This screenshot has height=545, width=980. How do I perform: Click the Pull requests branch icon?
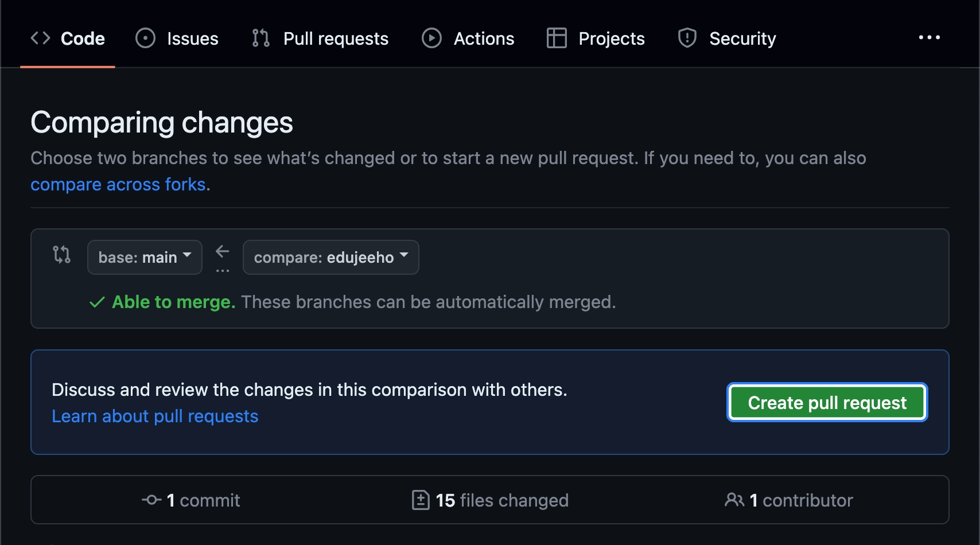[260, 38]
